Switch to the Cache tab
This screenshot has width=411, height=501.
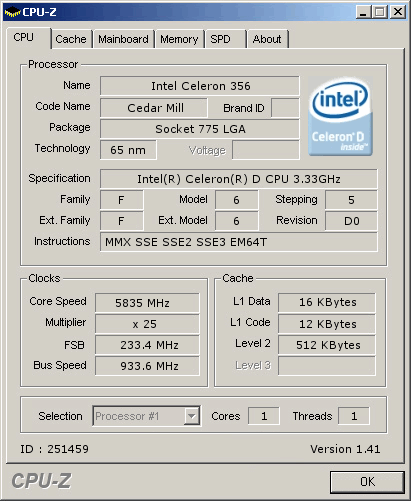point(71,39)
